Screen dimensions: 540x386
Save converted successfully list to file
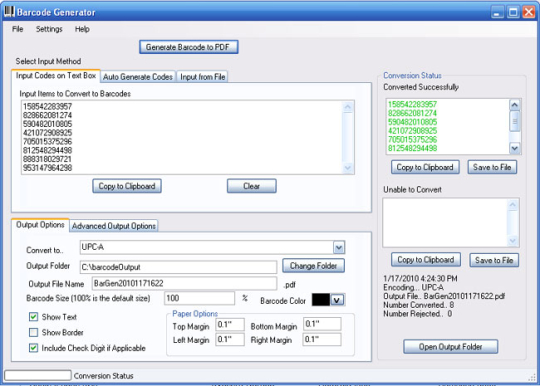(x=492, y=167)
